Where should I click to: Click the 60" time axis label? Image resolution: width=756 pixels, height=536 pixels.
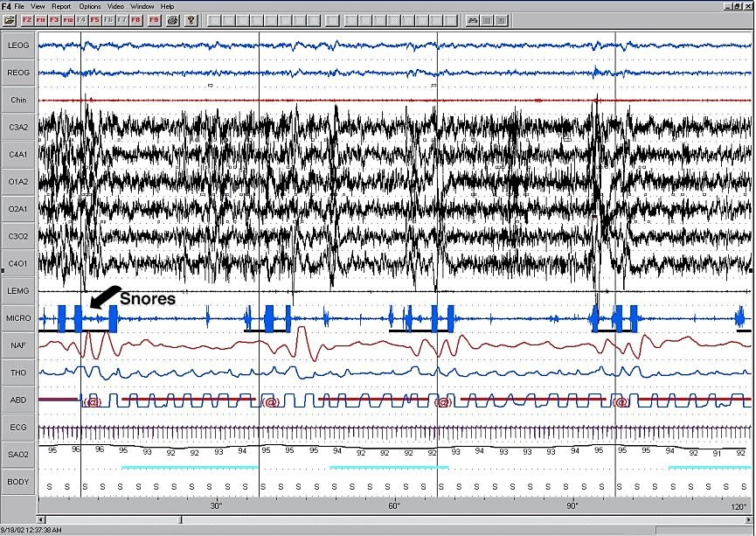394,506
